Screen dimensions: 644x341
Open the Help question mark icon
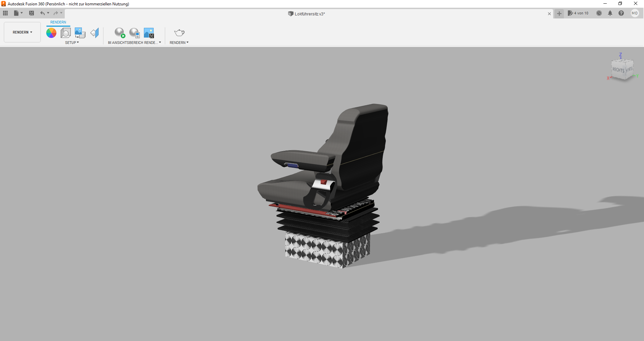pyautogui.click(x=621, y=13)
